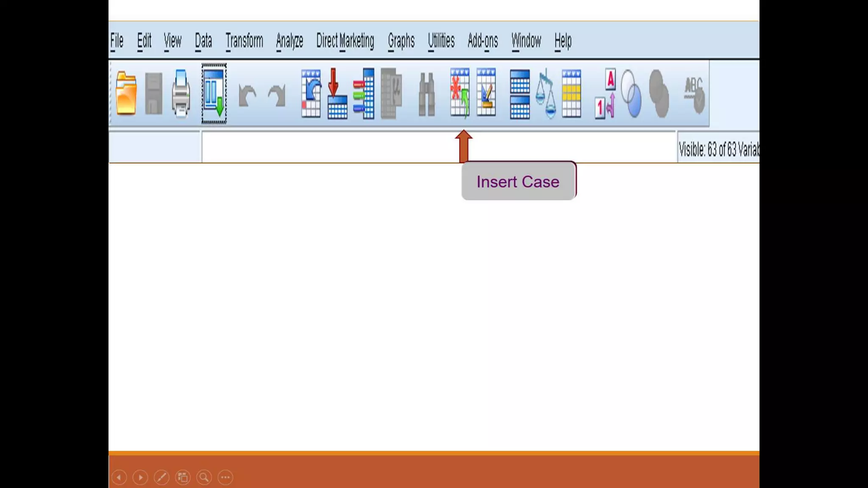Open the Graphs menu

coord(401,41)
